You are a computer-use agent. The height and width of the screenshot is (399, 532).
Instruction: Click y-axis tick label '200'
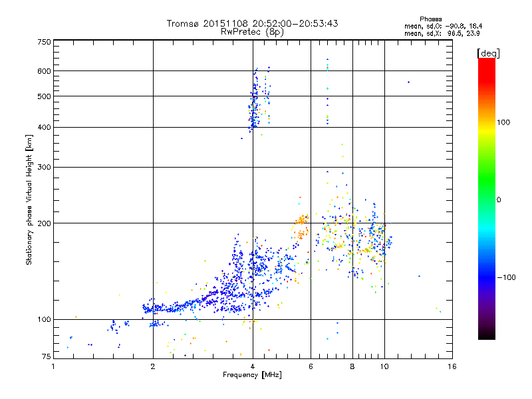point(45,223)
